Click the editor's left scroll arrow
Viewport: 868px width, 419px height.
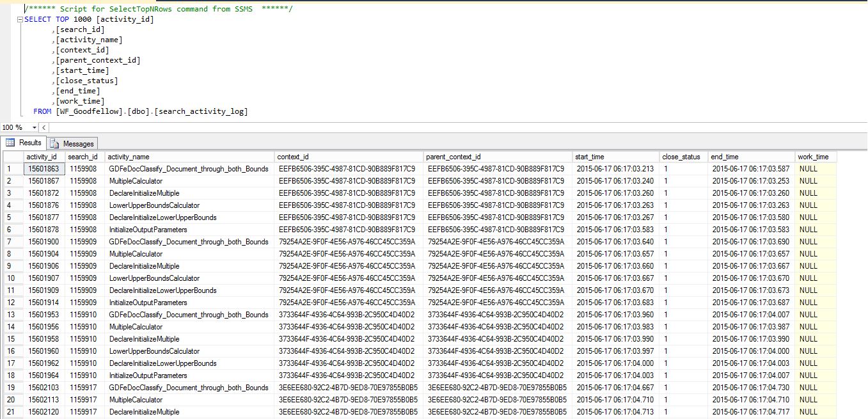click(45, 128)
